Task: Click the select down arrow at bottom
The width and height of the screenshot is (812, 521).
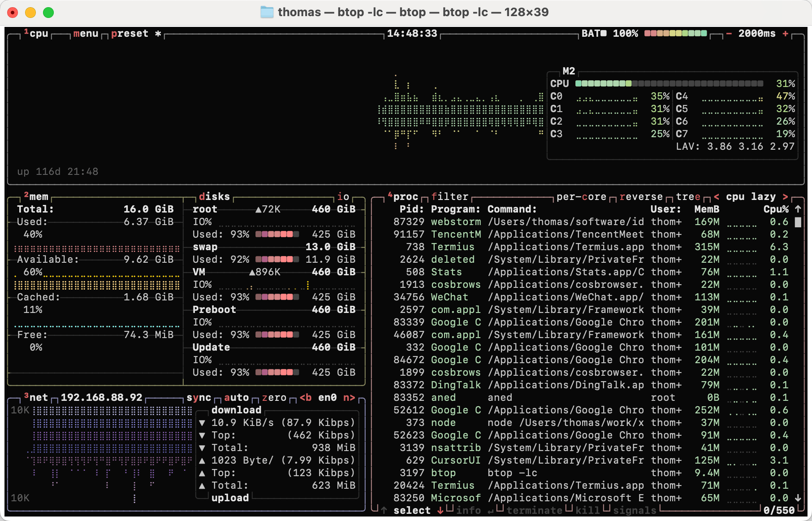Action: pyautogui.click(x=440, y=510)
